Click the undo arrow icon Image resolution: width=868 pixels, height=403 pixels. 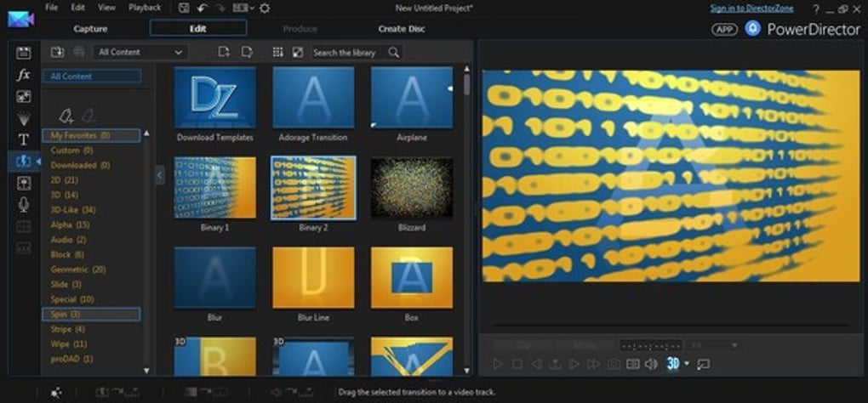[x=202, y=8]
